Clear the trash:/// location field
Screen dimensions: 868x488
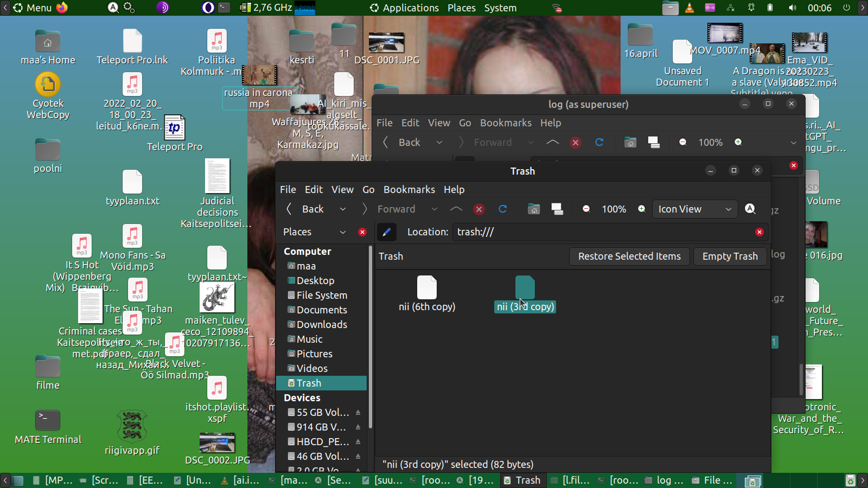coord(759,232)
